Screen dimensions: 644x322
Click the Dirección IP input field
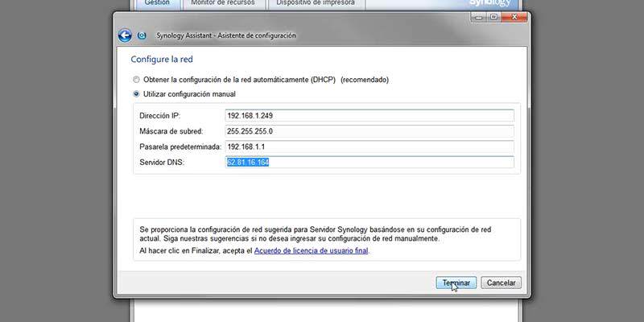point(369,116)
